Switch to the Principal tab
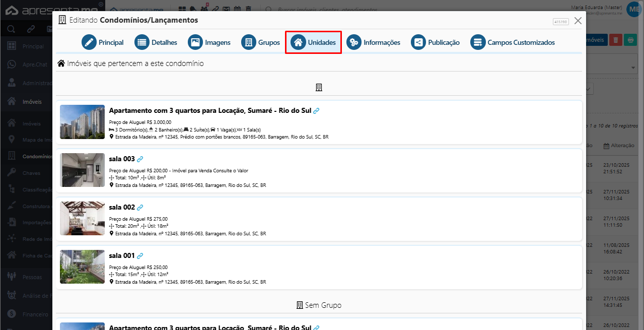This screenshot has width=644, height=330. (x=103, y=42)
